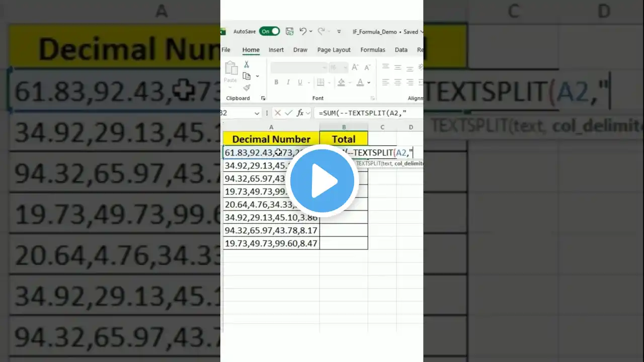Click the "Total" header cell

pos(344,139)
